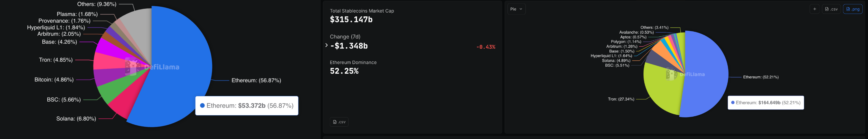Click the "Tron: (4.85%)" chart label
The width and height of the screenshot is (868, 139).
click(x=56, y=60)
